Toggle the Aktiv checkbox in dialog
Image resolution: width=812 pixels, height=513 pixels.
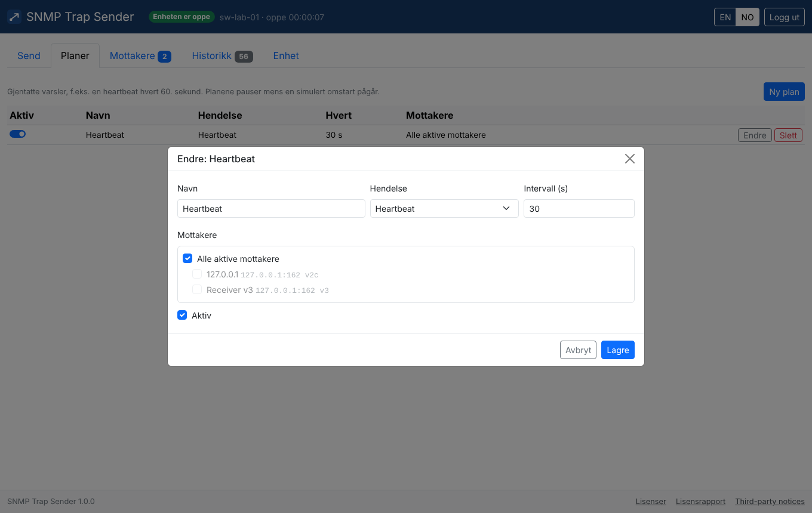pos(182,315)
